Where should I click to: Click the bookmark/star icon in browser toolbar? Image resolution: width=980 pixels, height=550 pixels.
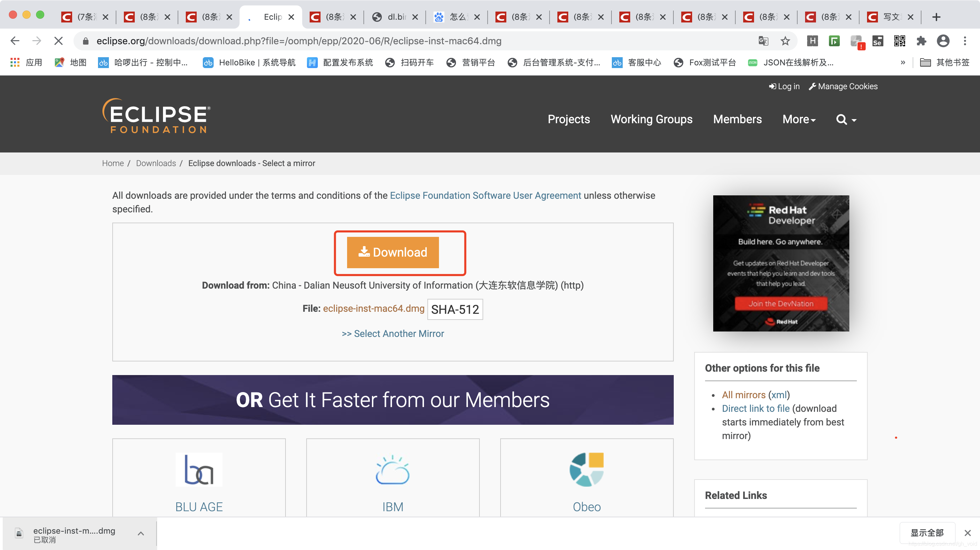tap(785, 41)
